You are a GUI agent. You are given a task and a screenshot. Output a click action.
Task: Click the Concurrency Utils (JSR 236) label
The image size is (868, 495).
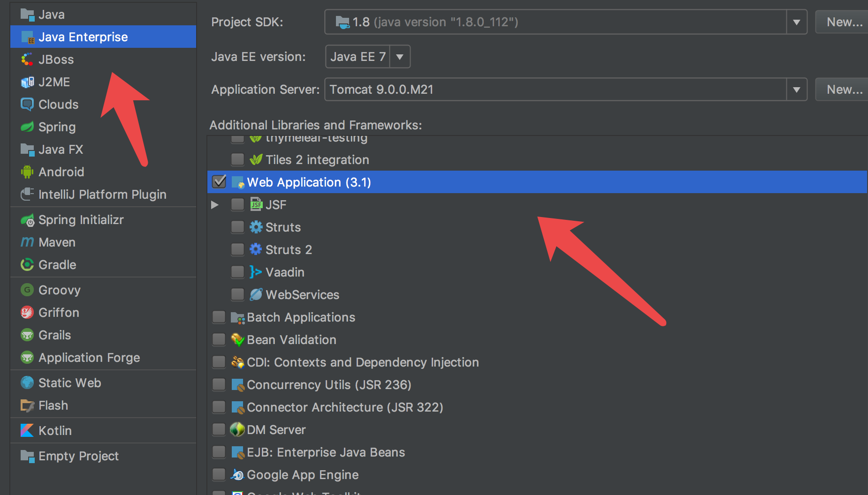tap(329, 385)
